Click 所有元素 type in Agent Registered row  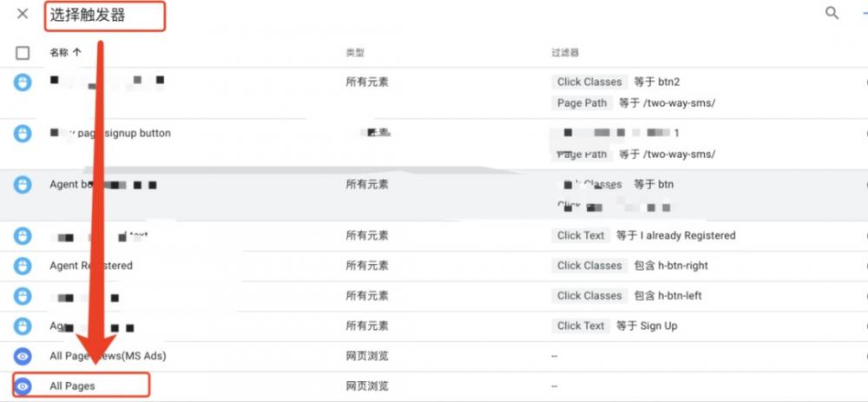[367, 266]
